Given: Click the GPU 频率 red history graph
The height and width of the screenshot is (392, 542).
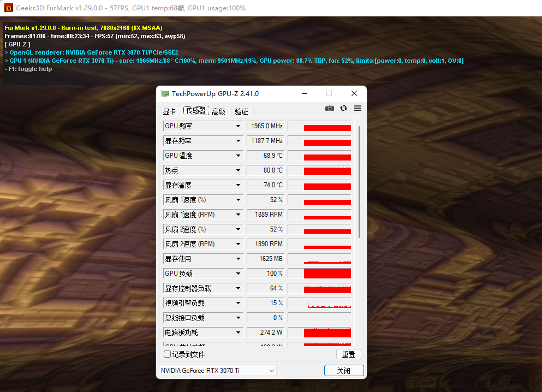Looking at the screenshot, I should pyautogui.click(x=319, y=126).
